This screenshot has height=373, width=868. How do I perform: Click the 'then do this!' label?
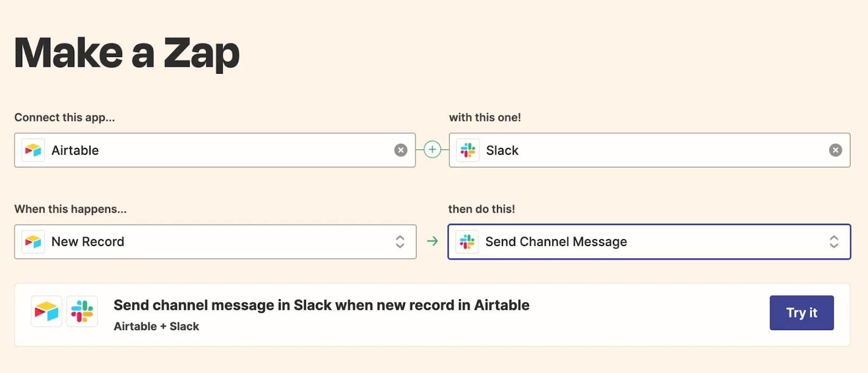point(482,209)
